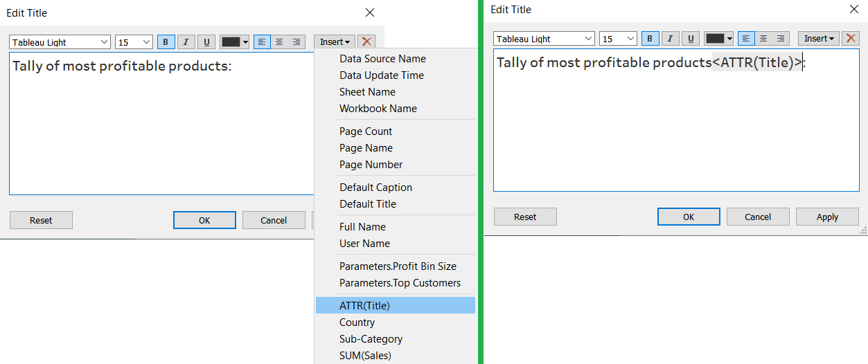
Task: Toggle Underline in the right Edit Title dialog
Action: 690,39
